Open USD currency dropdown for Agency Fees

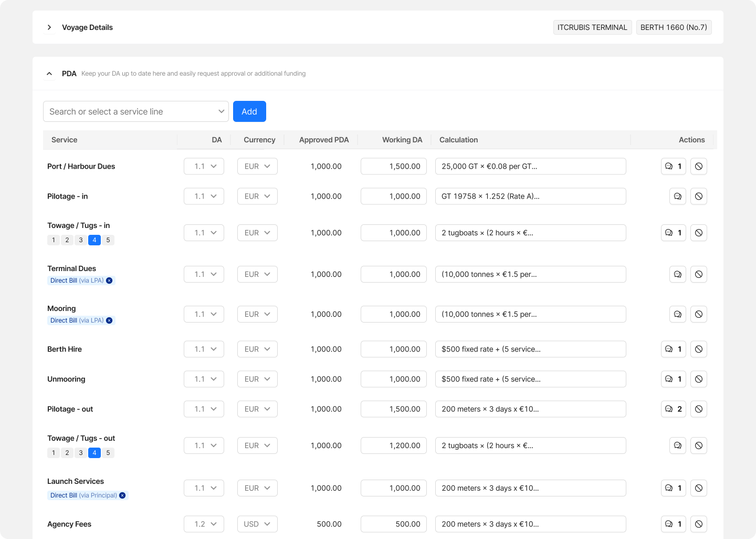pos(257,524)
